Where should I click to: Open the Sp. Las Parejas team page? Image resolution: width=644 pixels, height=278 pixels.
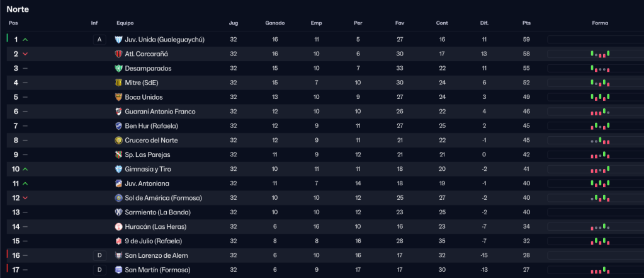click(147, 155)
